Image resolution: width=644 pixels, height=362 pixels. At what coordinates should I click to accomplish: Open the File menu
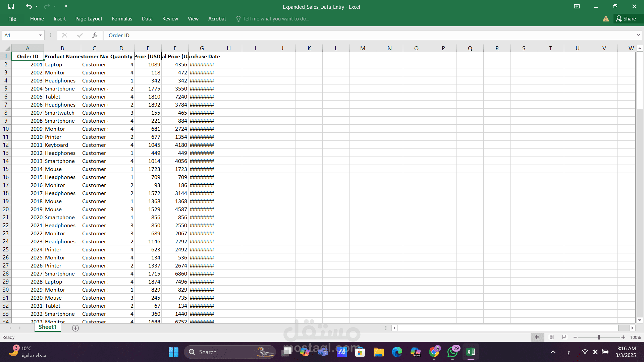tap(12, 19)
